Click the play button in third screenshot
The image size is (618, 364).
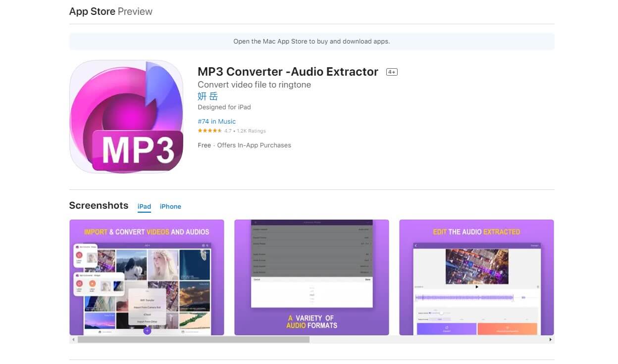(477, 286)
